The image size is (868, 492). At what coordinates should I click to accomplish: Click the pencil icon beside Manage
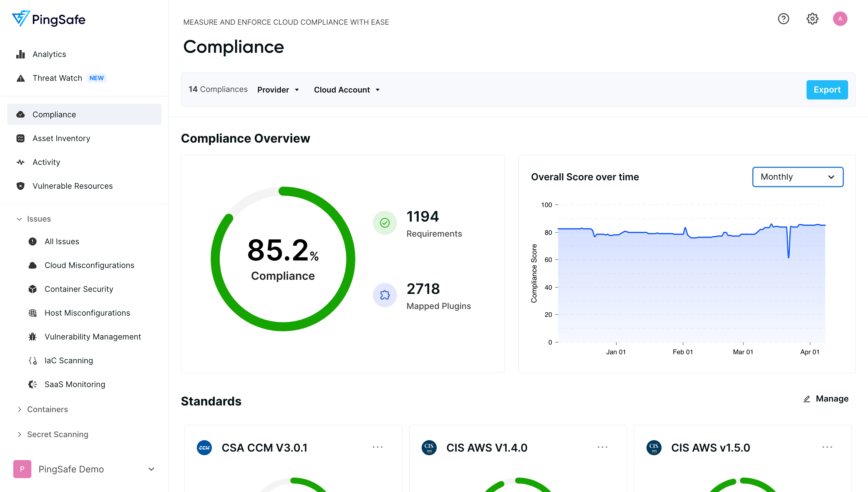pos(807,399)
